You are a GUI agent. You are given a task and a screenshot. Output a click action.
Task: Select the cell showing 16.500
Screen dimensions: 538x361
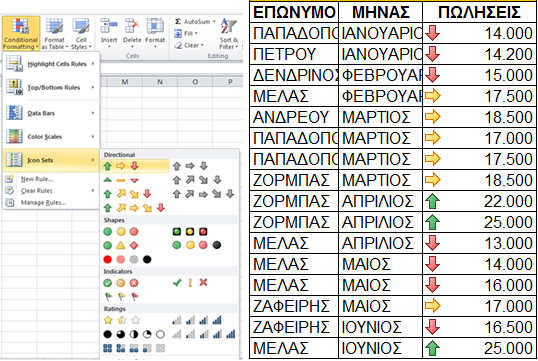click(479, 327)
